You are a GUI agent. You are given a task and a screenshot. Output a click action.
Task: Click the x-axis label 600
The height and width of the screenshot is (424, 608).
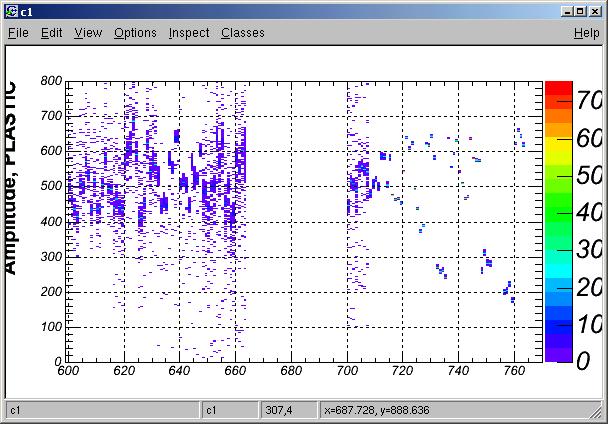[68, 371]
